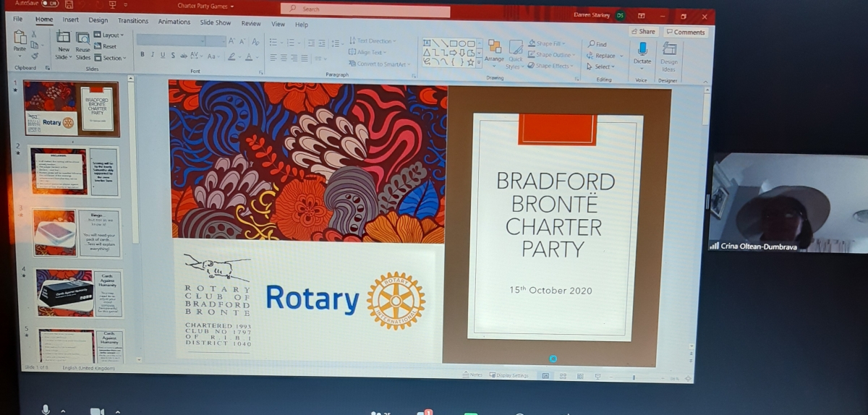Open the Customize Quick Access Toolbar arrow
The image size is (868, 415).
[126, 6]
